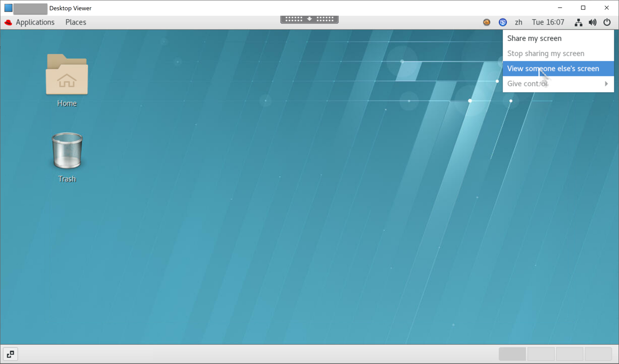The height and width of the screenshot is (364, 619).
Task: Open the wired network status icon
Action: (578, 22)
